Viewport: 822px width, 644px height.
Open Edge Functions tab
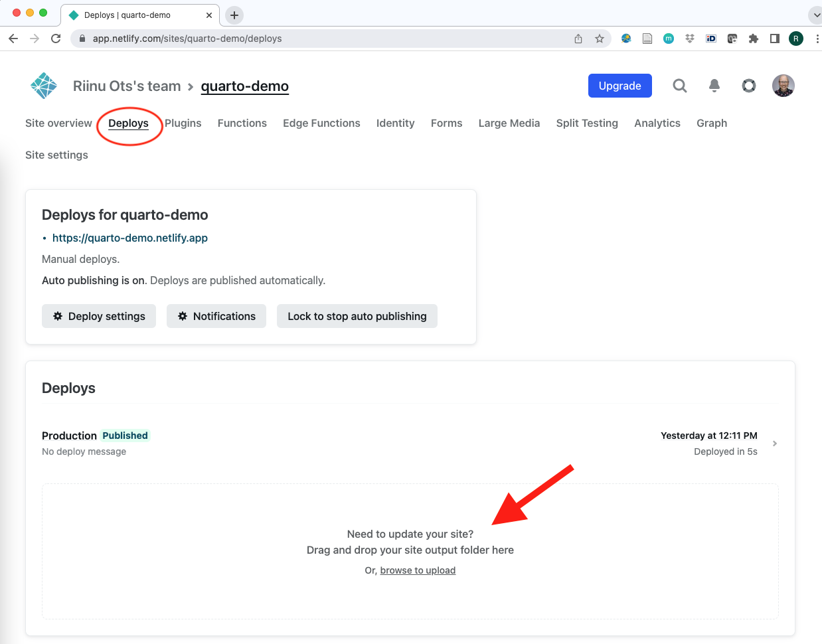point(321,123)
